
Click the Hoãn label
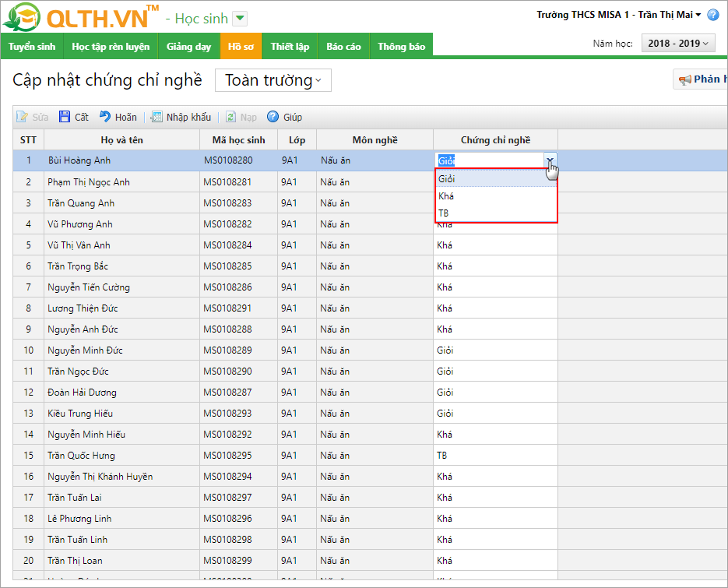click(126, 117)
